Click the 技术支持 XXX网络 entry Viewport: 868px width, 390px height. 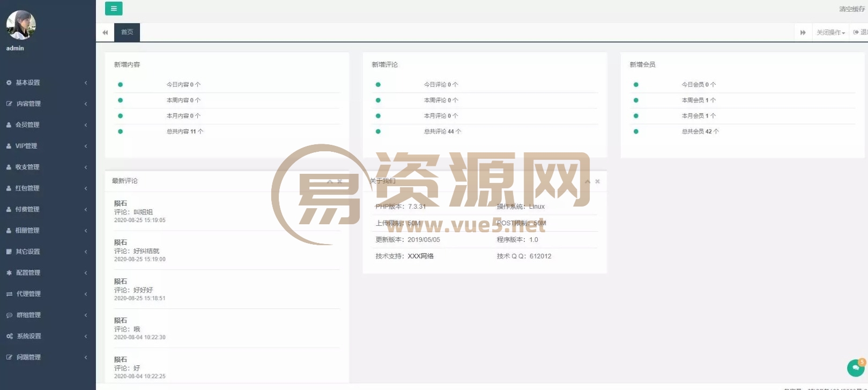404,256
